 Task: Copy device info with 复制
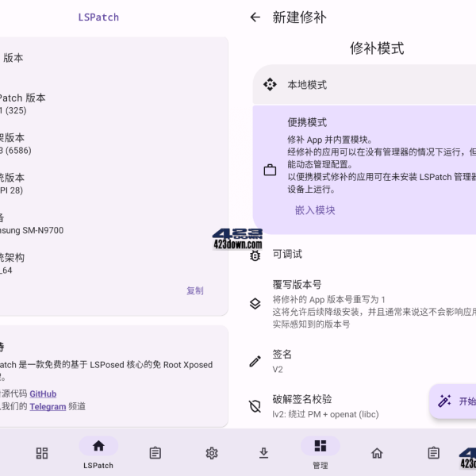(195, 290)
